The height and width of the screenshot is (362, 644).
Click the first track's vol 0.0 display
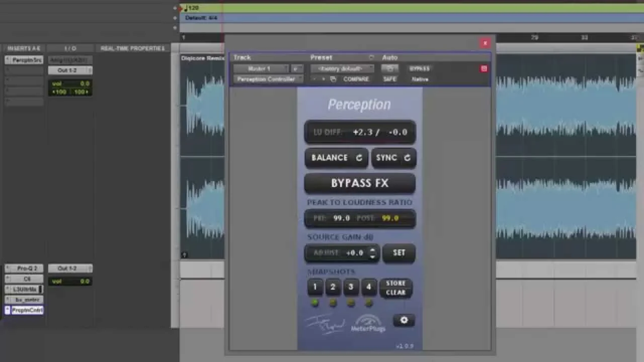pyautogui.click(x=70, y=83)
